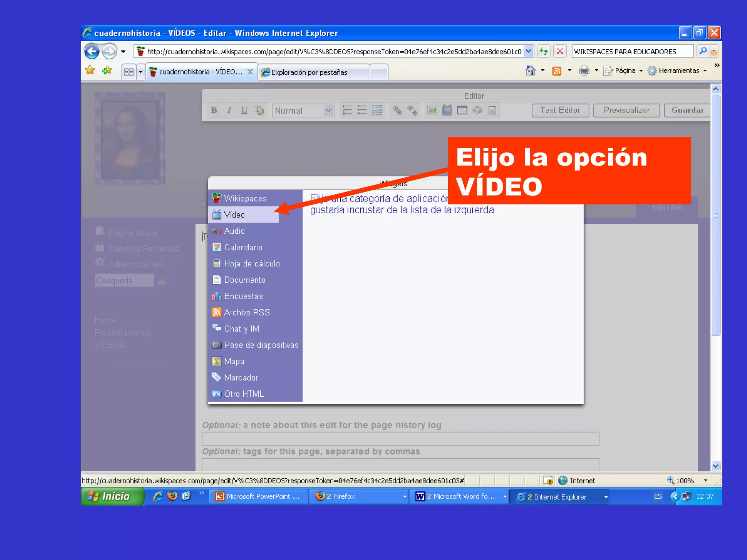Click the Inicio start button
747x560 pixels.
(x=112, y=496)
